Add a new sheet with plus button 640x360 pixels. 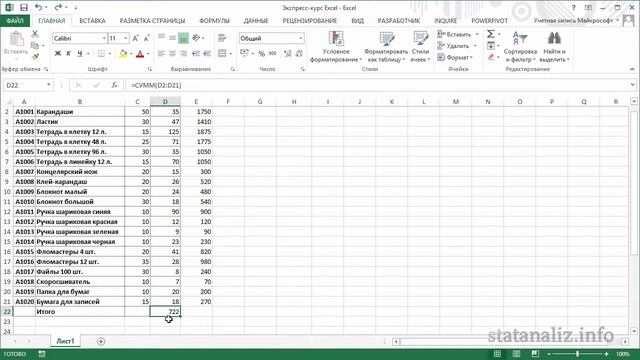click(x=101, y=341)
